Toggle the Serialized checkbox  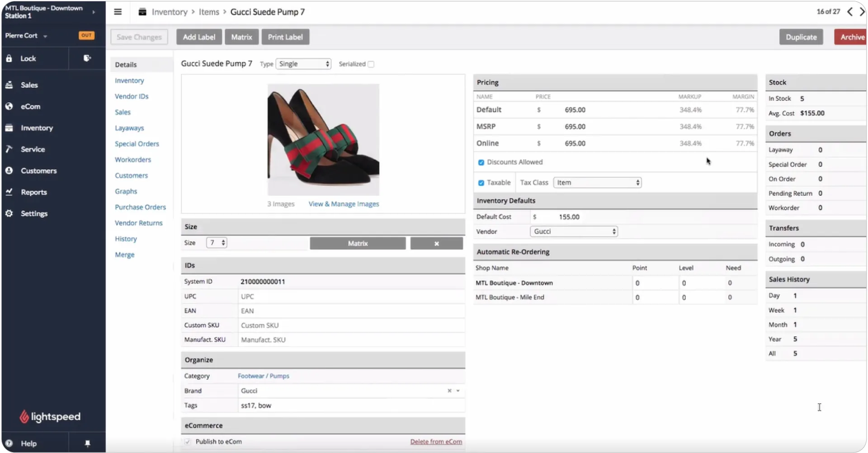371,64
